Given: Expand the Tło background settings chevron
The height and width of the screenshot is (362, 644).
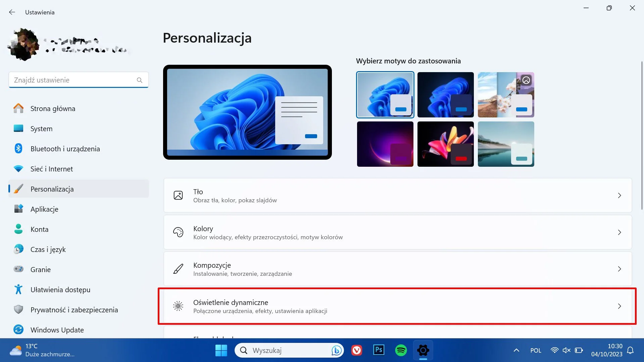Looking at the screenshot, I should [x=619, y=196].
